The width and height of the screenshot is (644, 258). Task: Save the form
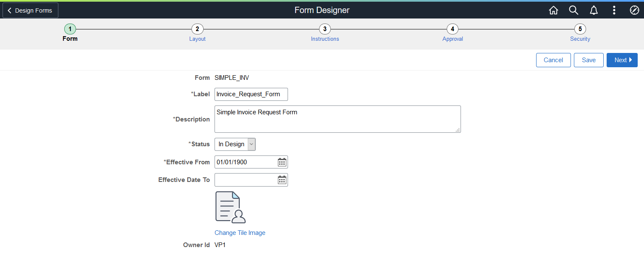pyautogui.click(x=589, y=60)
